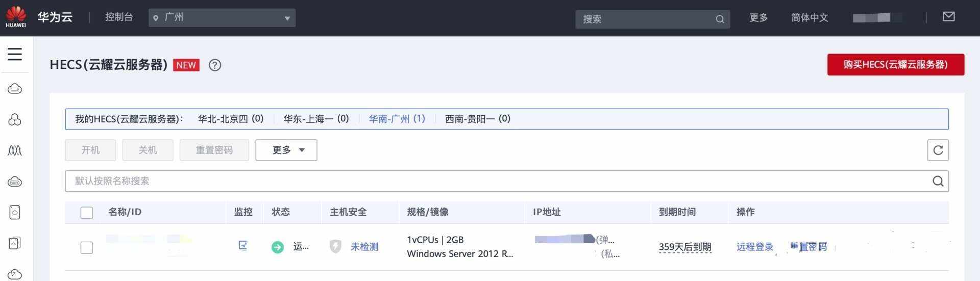
Task: Toggle the select-all header checkbox
Action: (87, 213)
